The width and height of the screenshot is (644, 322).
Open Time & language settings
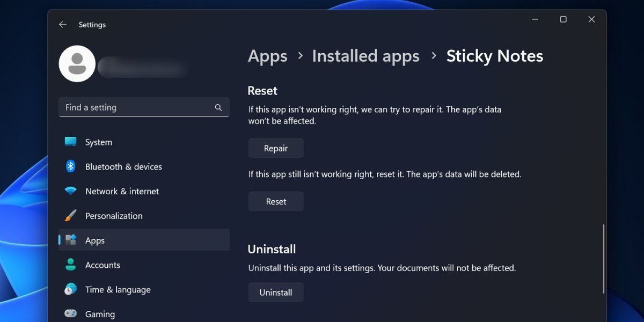point(118,290)
